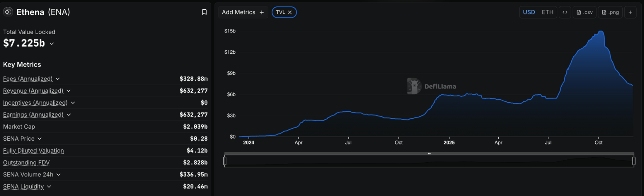Click the 2024 x-axis label
The height and width of the screenshot is (196, 644).
pyautogui.click(x=249, y=143)
